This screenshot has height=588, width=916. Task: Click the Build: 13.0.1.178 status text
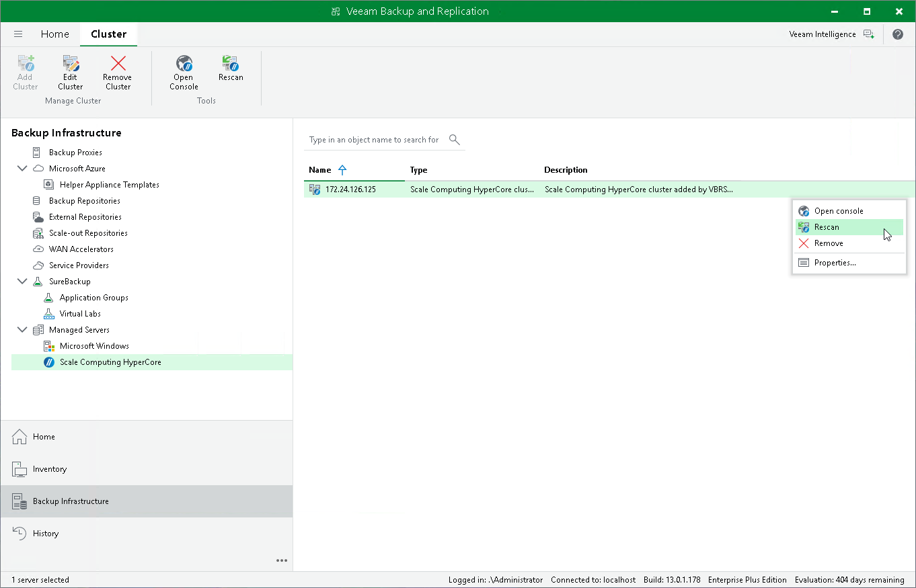[672, 580]
